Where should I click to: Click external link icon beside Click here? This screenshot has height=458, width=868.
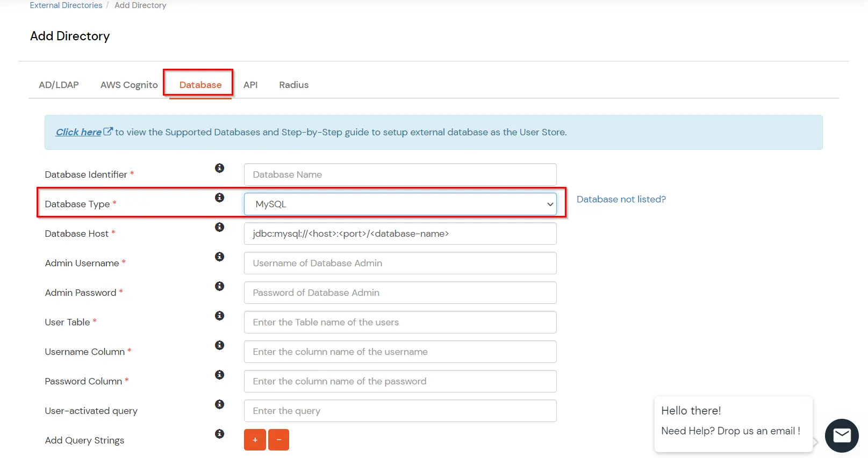tap(108, 131)
